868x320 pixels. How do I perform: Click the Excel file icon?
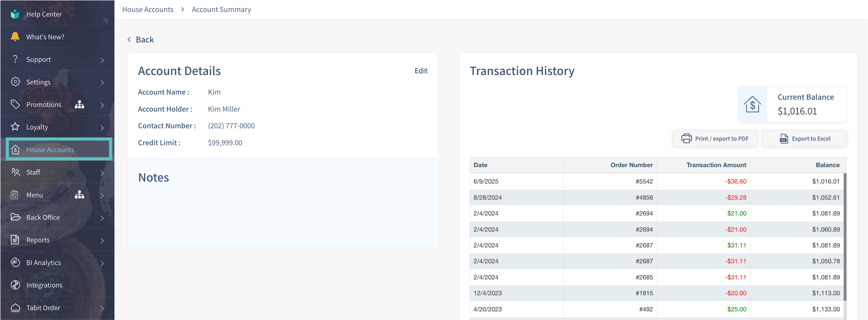coord(784,139)
